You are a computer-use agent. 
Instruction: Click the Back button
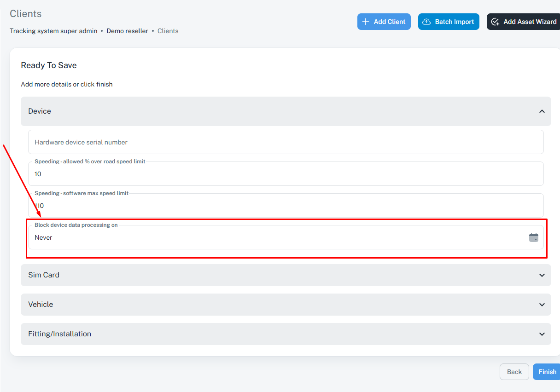514,372
